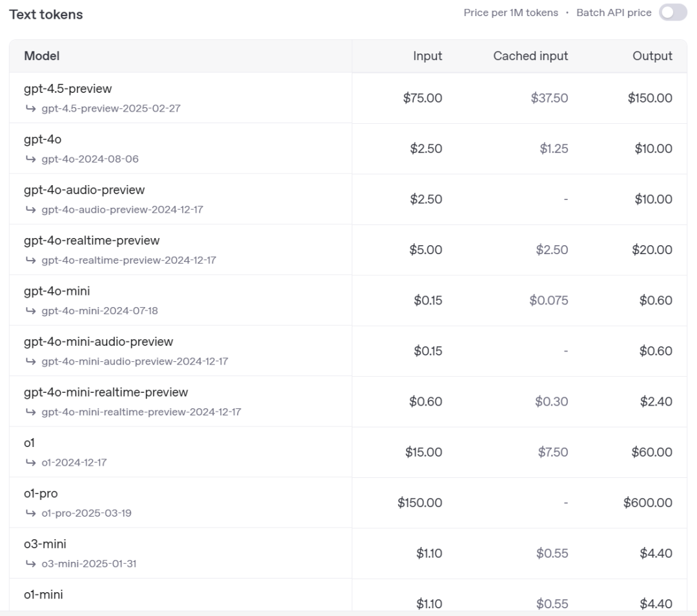The width and height of the screenshot is (697, 616).
Task: Click the arrow icon beside o3-mini-2025-01-31
Action: click(30, 564)
